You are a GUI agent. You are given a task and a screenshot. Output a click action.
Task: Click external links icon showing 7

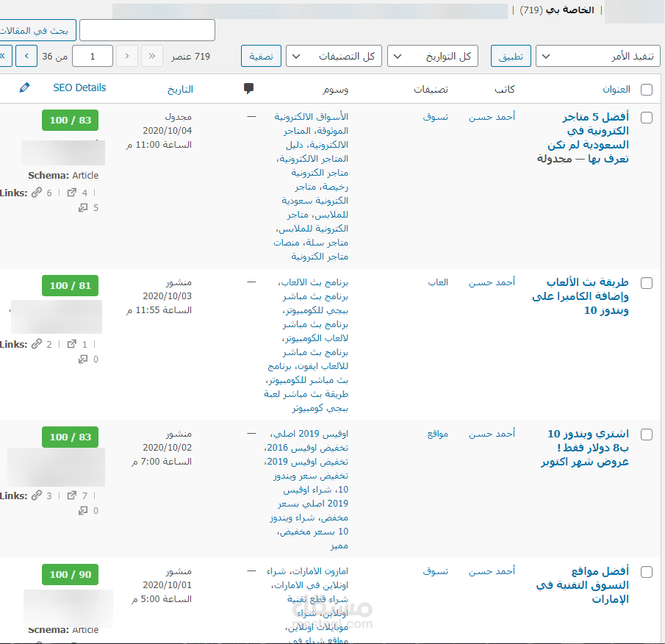[x=72, y=495]
